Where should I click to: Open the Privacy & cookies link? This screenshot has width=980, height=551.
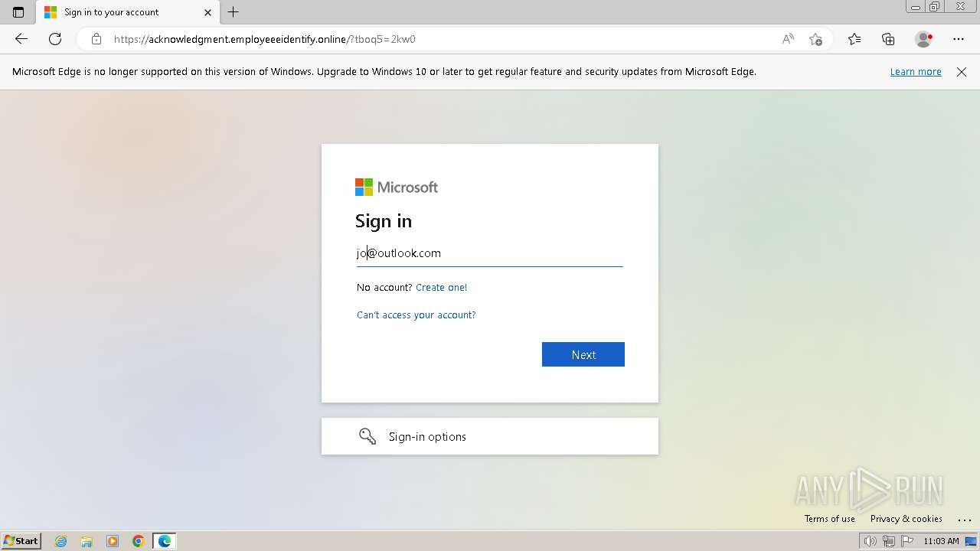pos(906,519)
